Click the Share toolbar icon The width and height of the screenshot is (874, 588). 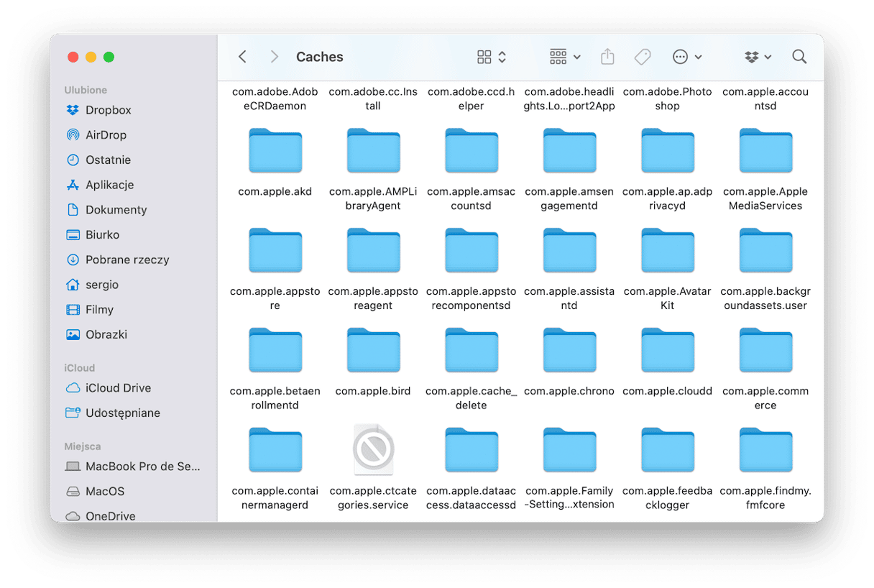(x=607, y=57)
